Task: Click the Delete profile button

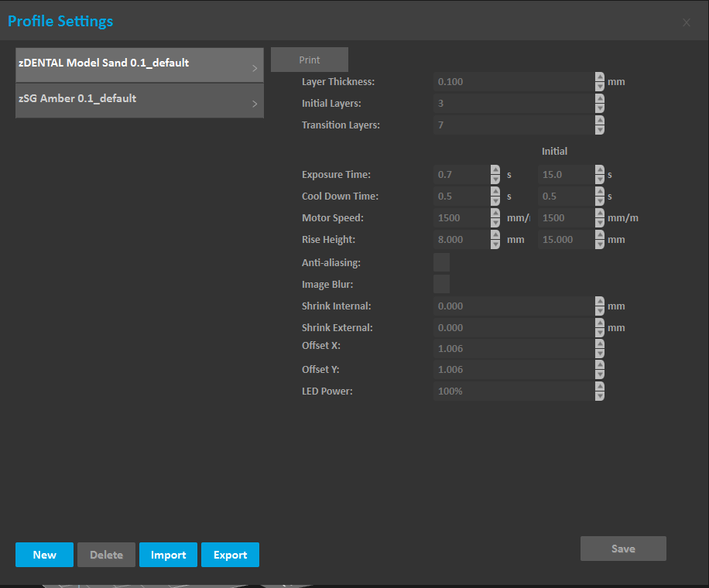Action: click(x=106, y=555)
